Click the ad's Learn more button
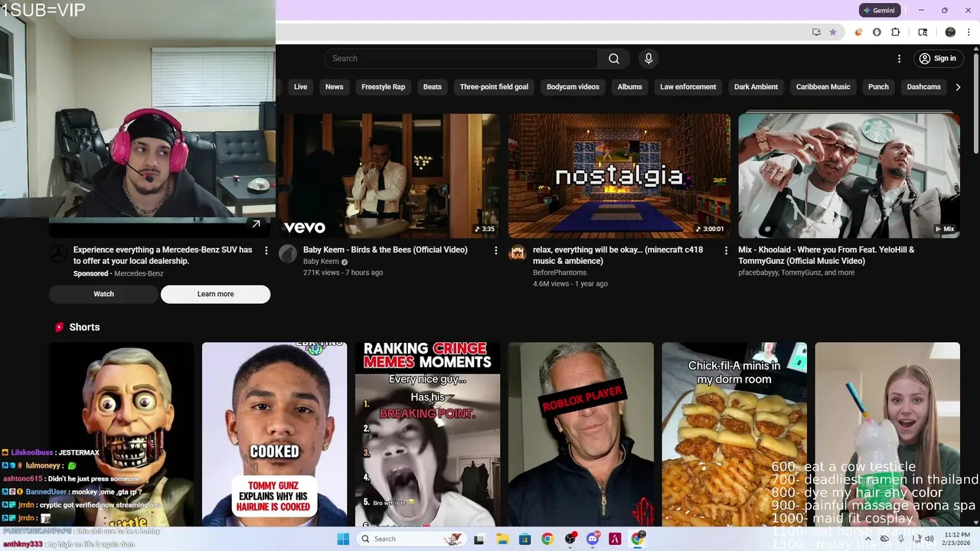 click(x=215, y=294)
